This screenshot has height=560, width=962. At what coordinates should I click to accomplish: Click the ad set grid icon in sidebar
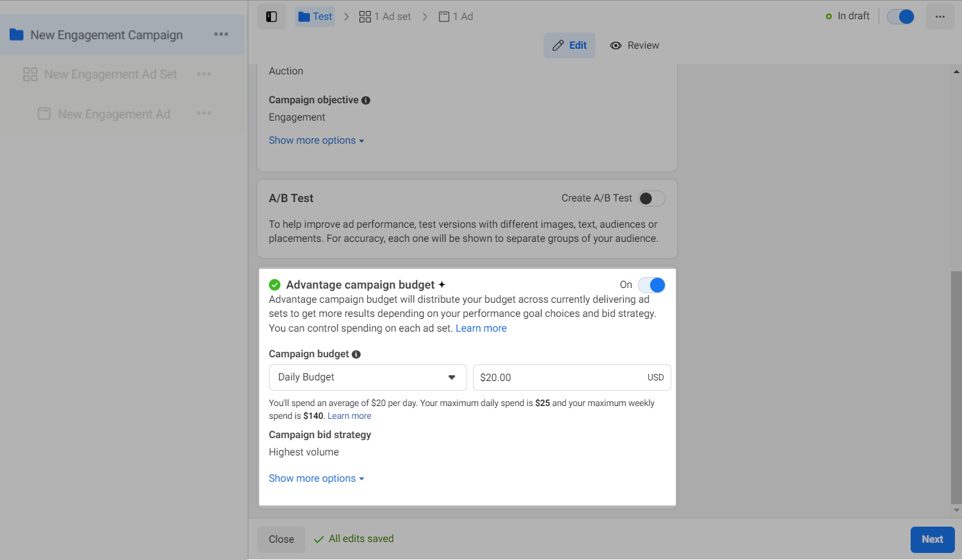pos(30,74)
